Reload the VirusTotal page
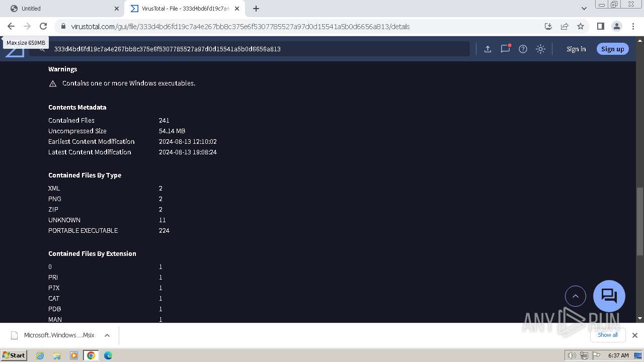644x362 pixels. [43, 26]
